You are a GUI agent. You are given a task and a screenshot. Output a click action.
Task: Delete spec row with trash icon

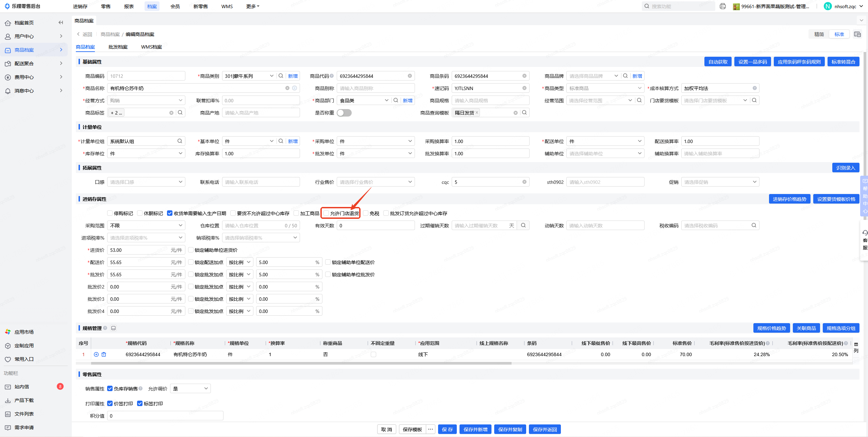point(104,354)
